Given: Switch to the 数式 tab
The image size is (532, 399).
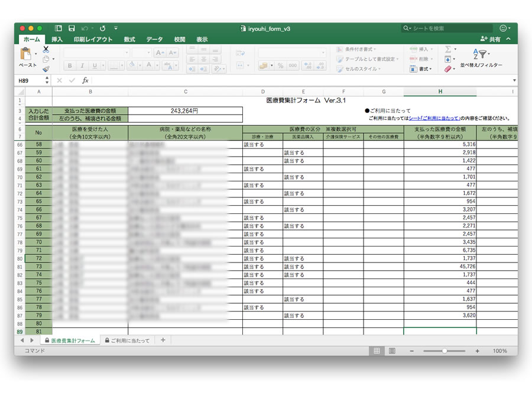Looking at the screenshot, I should 129,40.
